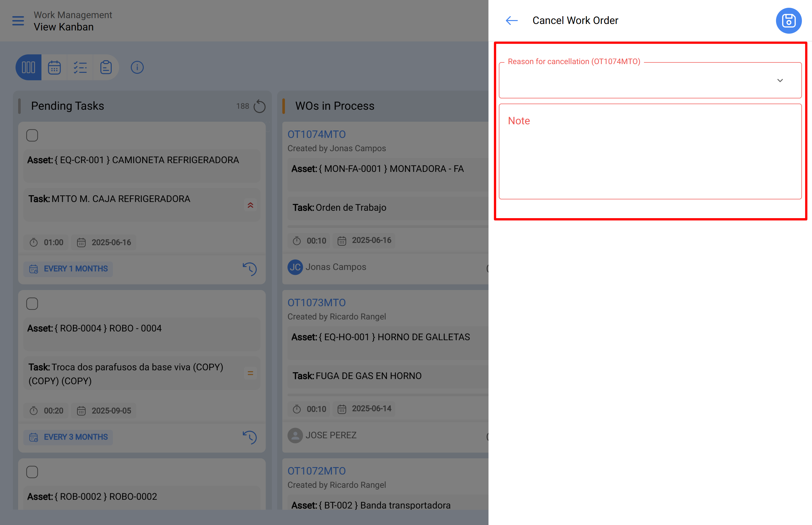Image resolution: width=812 pixels, height=525 pixels.
Task: Click the back arrow in the Cancel Work Order panel
Action: 511,21
